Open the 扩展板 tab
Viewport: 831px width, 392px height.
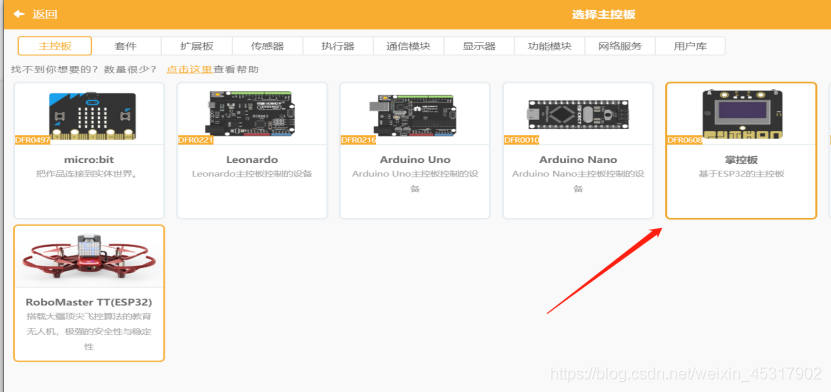click(197, 46)
